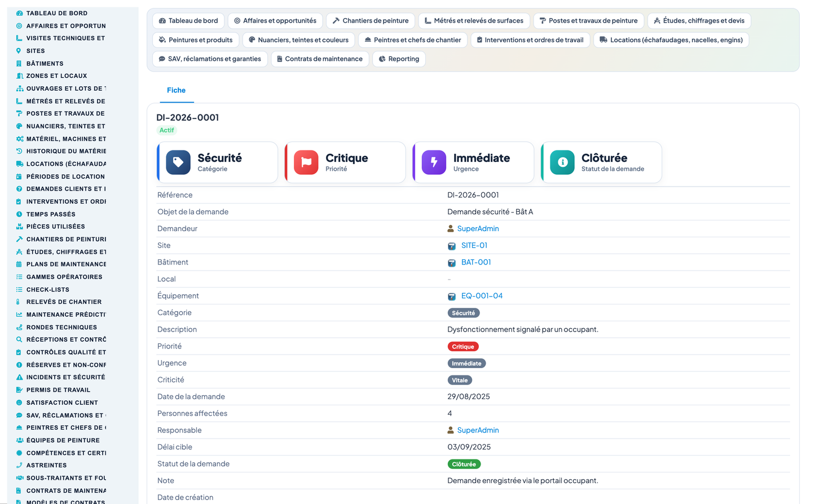Click the purple Immédiate urgency lightning icon
Viewport: 815px width, 504px height.
pos(434,162)
